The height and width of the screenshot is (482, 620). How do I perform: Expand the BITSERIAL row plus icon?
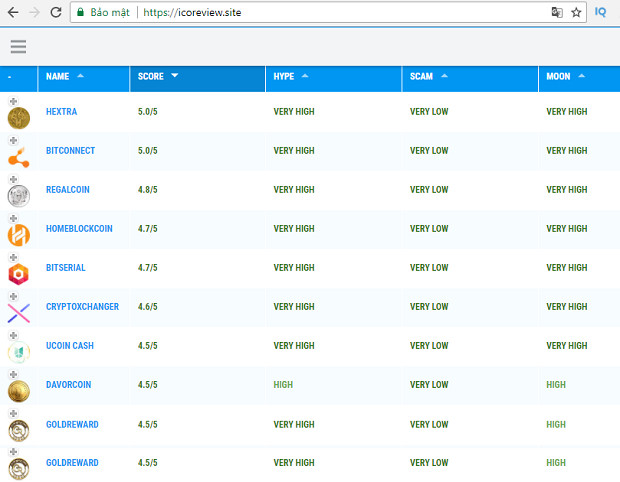[x=13, y=257]
